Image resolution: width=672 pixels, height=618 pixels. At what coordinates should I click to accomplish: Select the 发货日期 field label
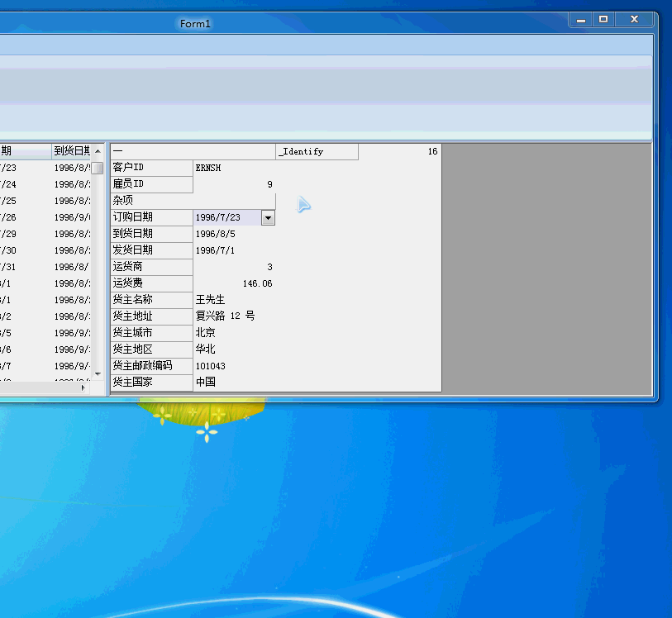[x=152, y=250]
